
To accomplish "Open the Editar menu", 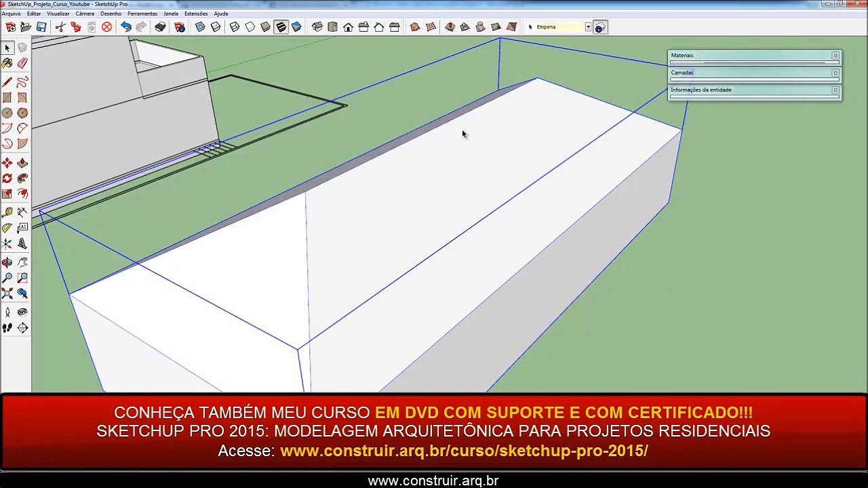I will (34, 14).
